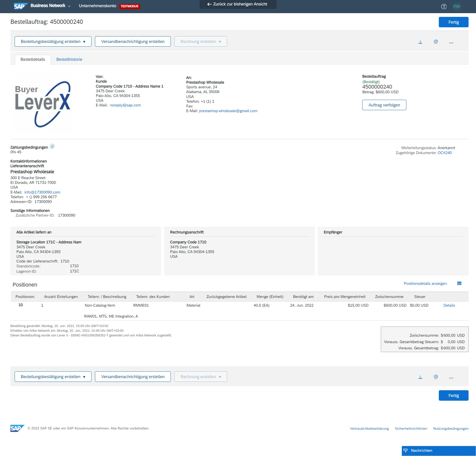Open related document OC#240
This screenshot has width=476, height=456.
(x=445, y=153)
